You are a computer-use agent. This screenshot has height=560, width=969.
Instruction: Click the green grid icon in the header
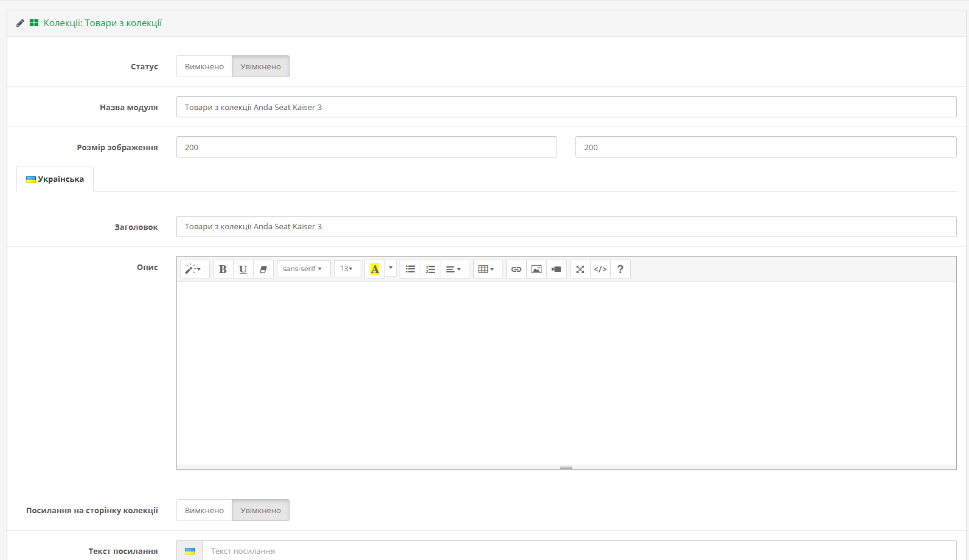[34, 22]
